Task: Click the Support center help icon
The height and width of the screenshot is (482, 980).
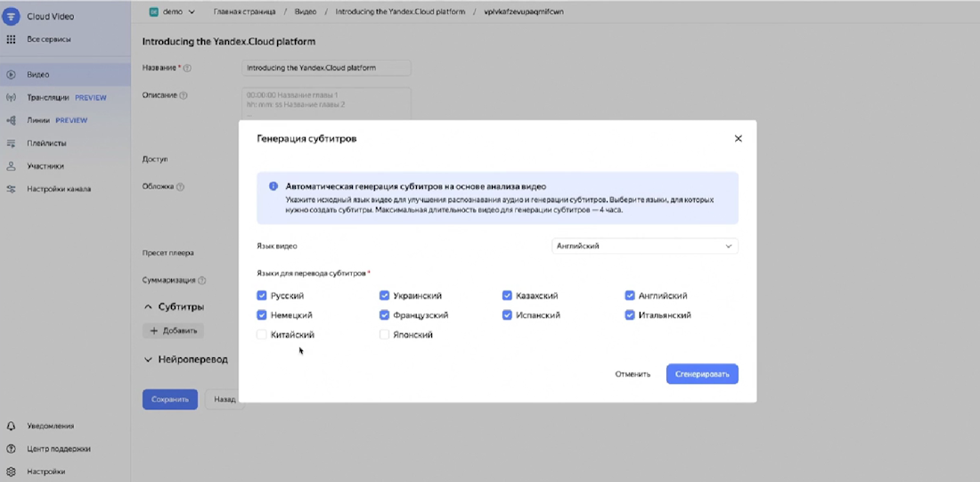Action: click(12, 449)
